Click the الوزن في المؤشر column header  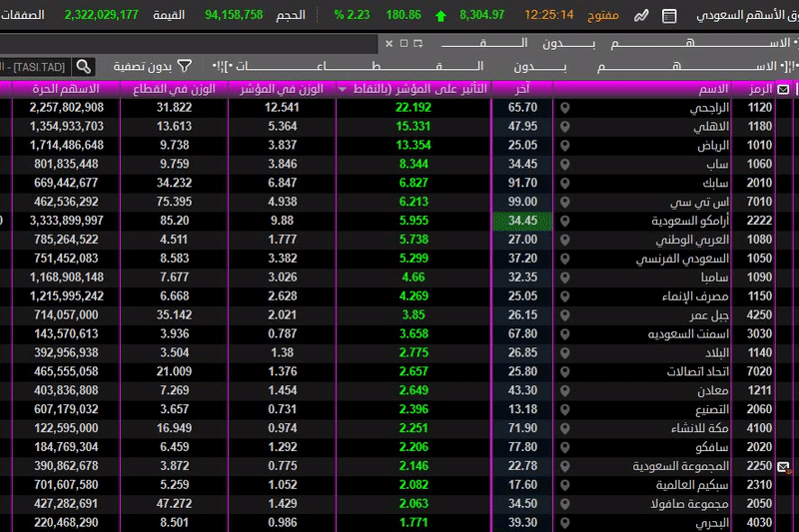pyautogui.click(x=283, y=89)
